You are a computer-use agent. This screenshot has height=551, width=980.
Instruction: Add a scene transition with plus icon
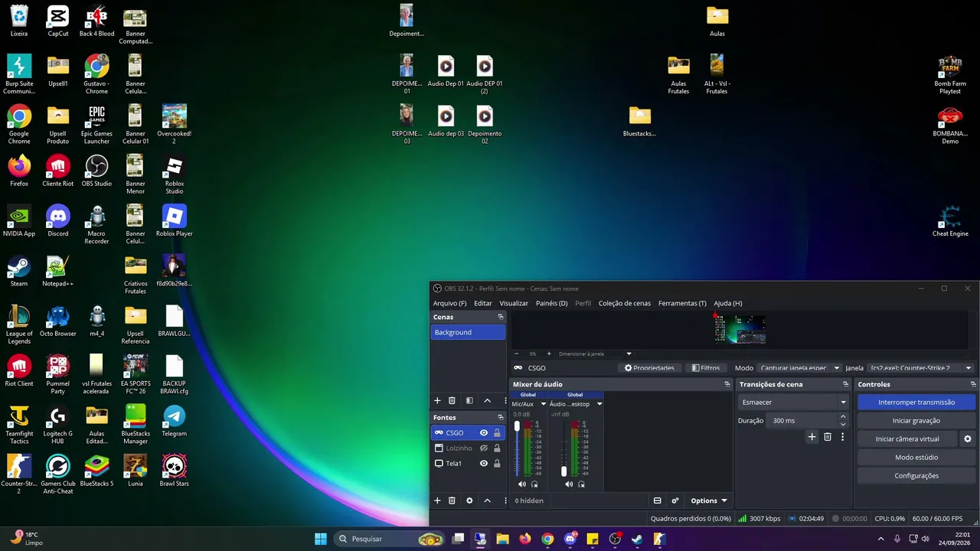pos(812,437)
